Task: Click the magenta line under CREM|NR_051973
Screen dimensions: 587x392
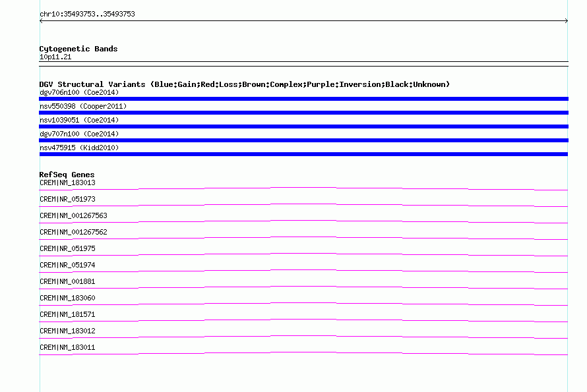Action: [x=303, y=206]
